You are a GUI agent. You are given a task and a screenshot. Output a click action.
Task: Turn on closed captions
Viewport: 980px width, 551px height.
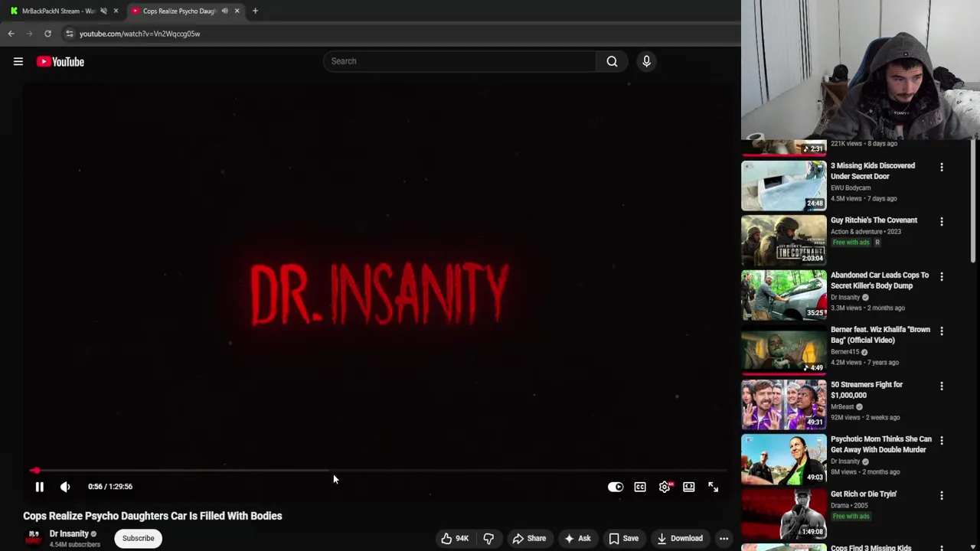coord(640,487)
